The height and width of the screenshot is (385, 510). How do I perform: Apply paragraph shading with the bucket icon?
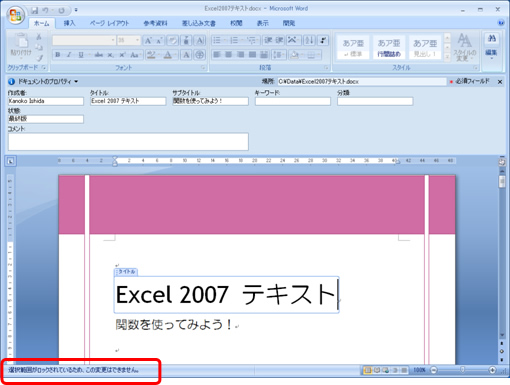pyautogui.click(x=295, y=54)
